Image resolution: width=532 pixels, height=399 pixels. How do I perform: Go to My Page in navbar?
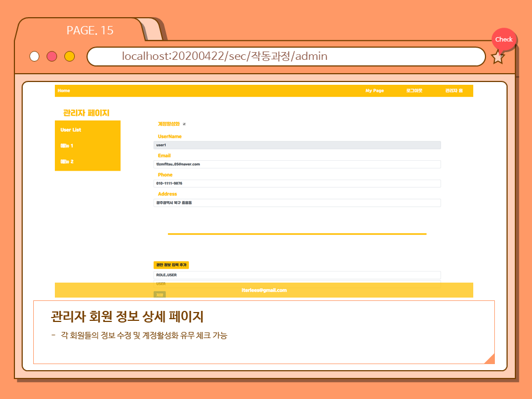point(375,91)
